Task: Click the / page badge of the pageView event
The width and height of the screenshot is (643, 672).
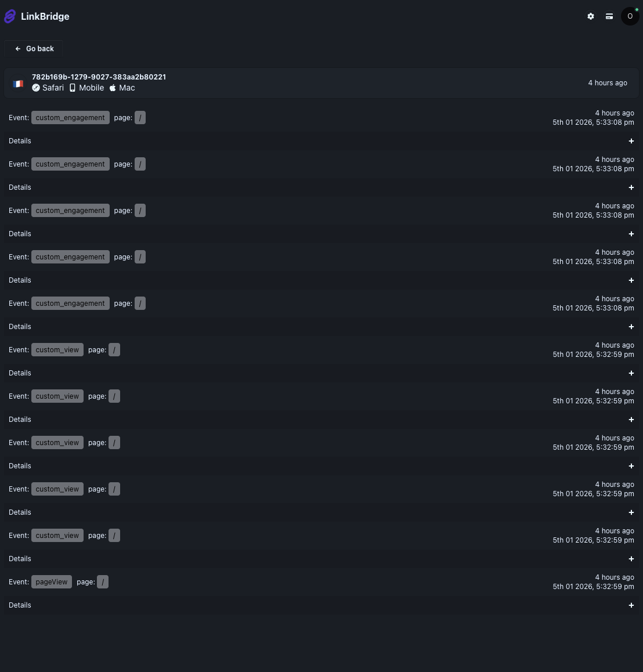Action: (x=103, y=581)
